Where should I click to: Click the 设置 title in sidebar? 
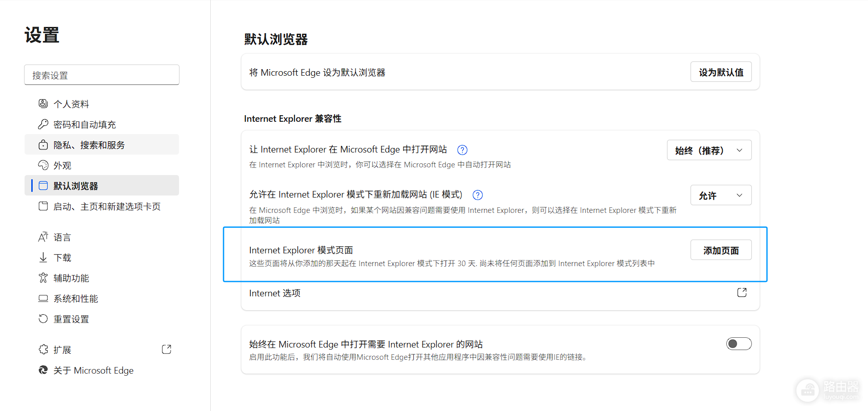point(42,35)
